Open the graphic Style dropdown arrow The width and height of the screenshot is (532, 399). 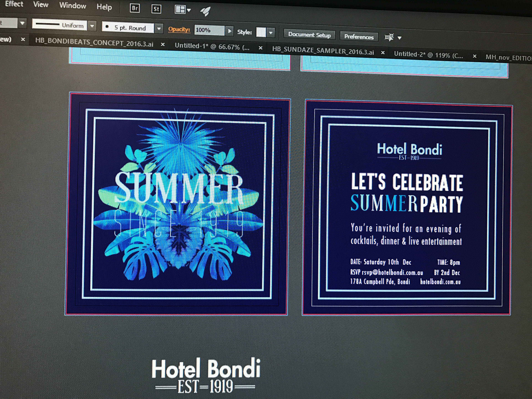pyautogui.click(x=271, y=32)
